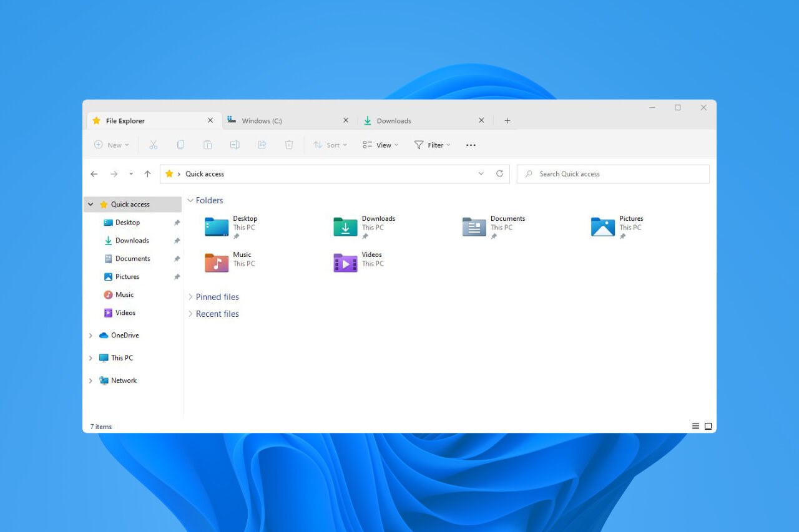Expand This PC in the navigation pane
The height and width of the screenshot is (532, 799).
91,358
